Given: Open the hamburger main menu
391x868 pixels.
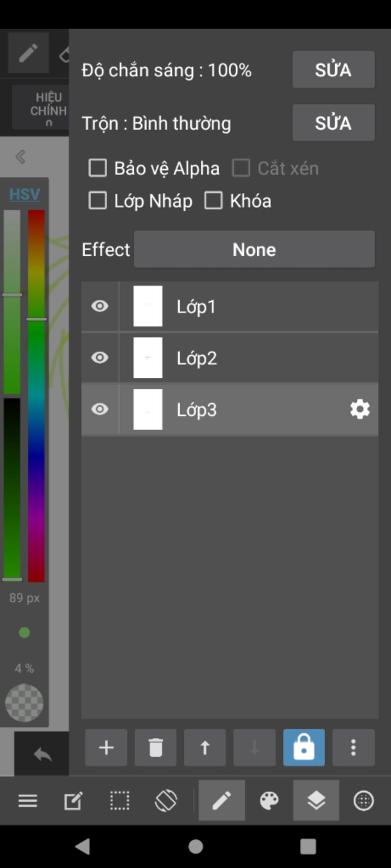Looking at the screenshot, I should point(28,800).
